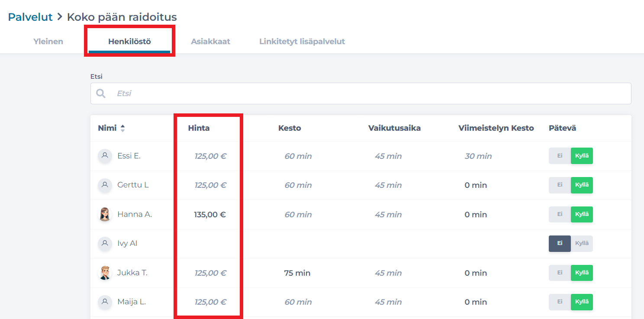
Task: Edit Gerttu L's price 125,00 €
Action: click(x=210, y=185)
